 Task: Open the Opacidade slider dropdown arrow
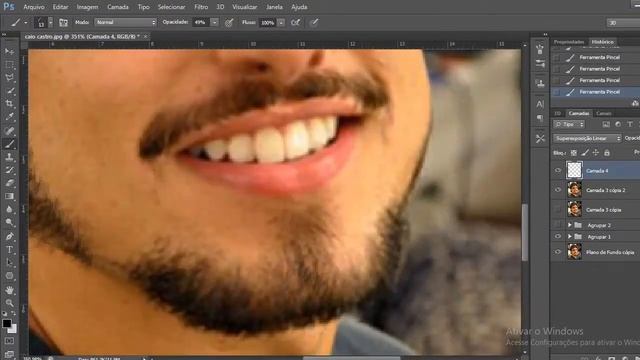[214, 22]
